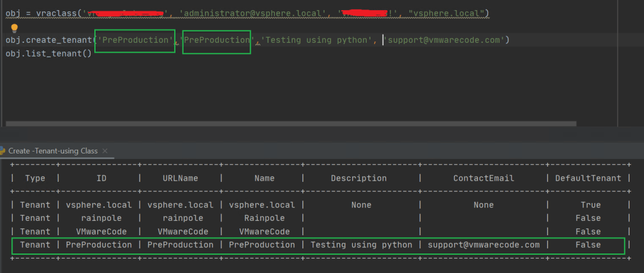This screenshot has height=273, width=644.
Task: Click support@vmwarecode.com in the output table
Action: coord(483,245)
